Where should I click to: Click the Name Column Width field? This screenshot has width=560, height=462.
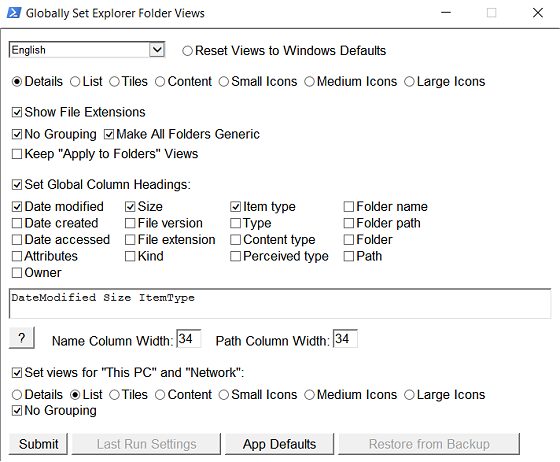[x=189, y=339]
